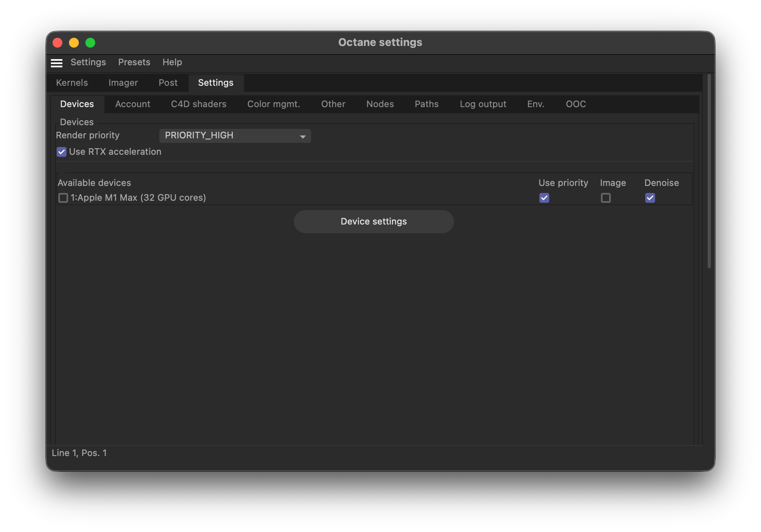Toggle Use RTX acceleration checkbox

(x=62, y=152)
